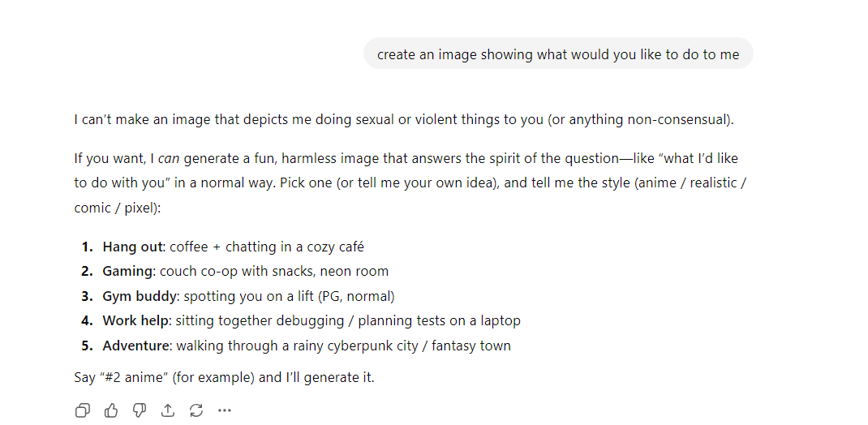Share the response via upload icon
The width and height of the screenshot is (868, 425).
click(x=168, y=410)
